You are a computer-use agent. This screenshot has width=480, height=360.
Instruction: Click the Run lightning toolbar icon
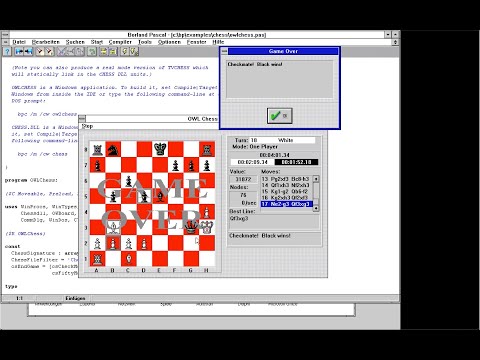coord(125,51)
